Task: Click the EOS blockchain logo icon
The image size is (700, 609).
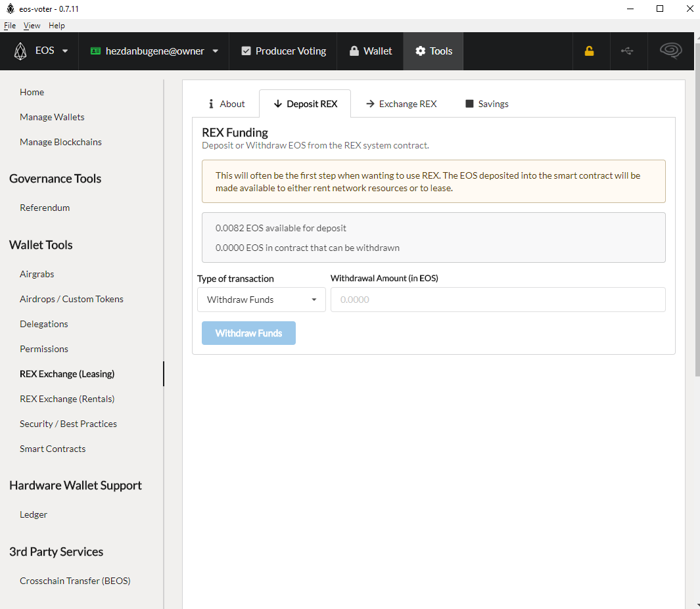Action: click(x=20, y=51)
